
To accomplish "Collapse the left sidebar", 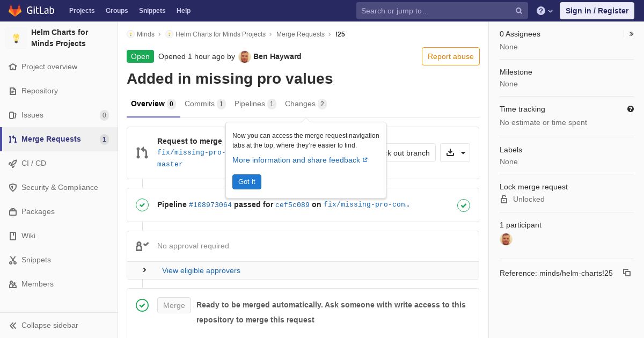I will click(49, 325).
